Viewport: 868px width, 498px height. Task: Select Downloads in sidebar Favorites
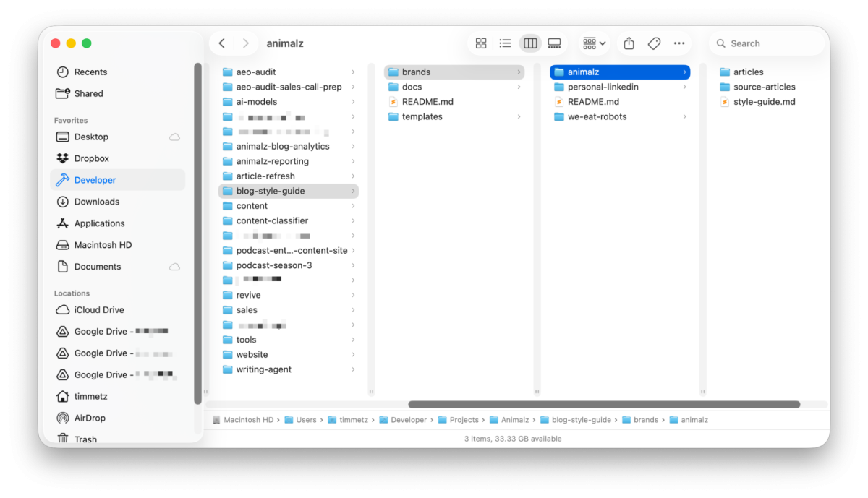click(x=96, y=202)
